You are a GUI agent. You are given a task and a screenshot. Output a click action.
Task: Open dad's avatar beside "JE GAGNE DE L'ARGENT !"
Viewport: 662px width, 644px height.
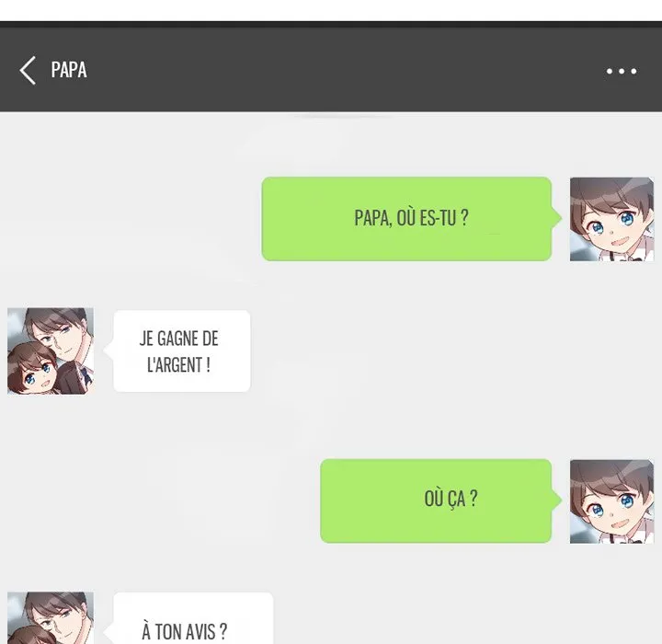click(x=51, y=351)
